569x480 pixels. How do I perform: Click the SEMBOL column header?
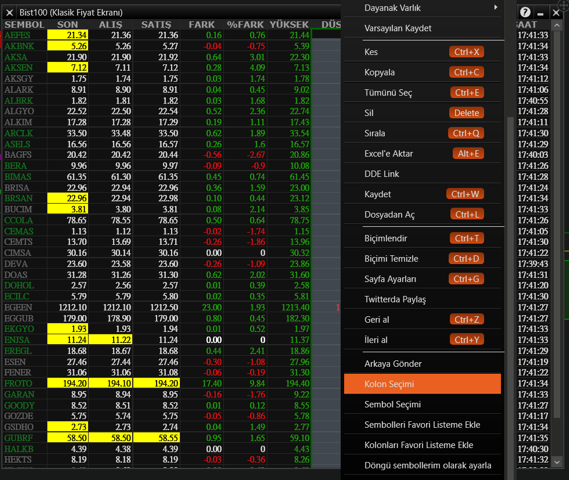point(24,24)
